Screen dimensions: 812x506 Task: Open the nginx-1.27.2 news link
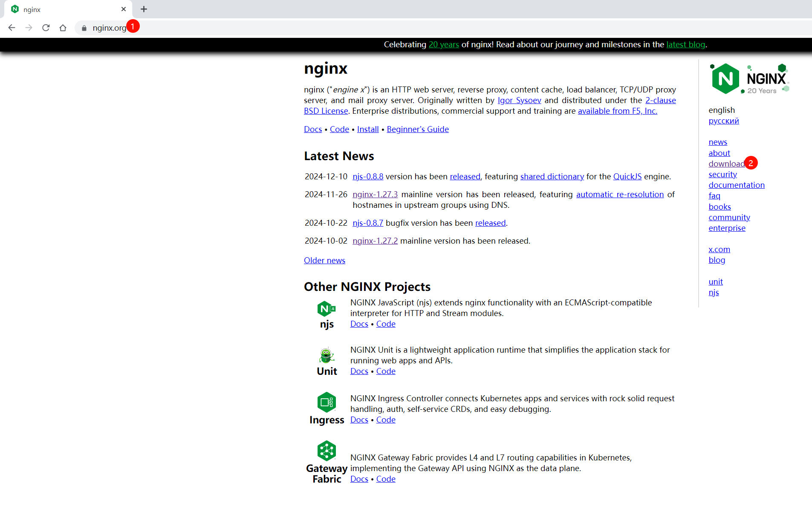[375, 241]
